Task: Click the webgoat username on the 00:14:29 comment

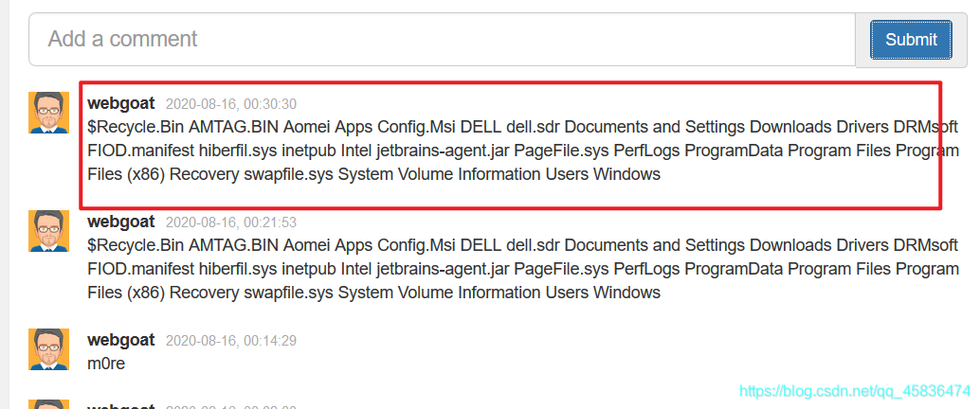Action: (120, 340)
